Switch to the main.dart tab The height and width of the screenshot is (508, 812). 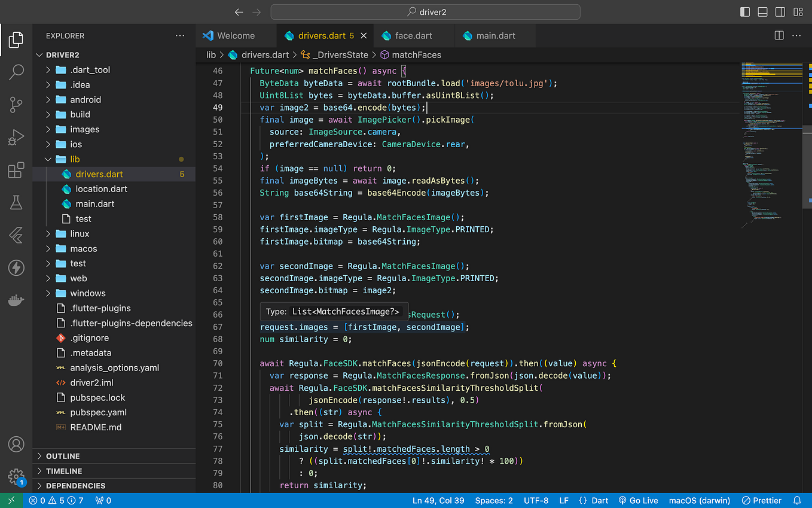[495, 36]
